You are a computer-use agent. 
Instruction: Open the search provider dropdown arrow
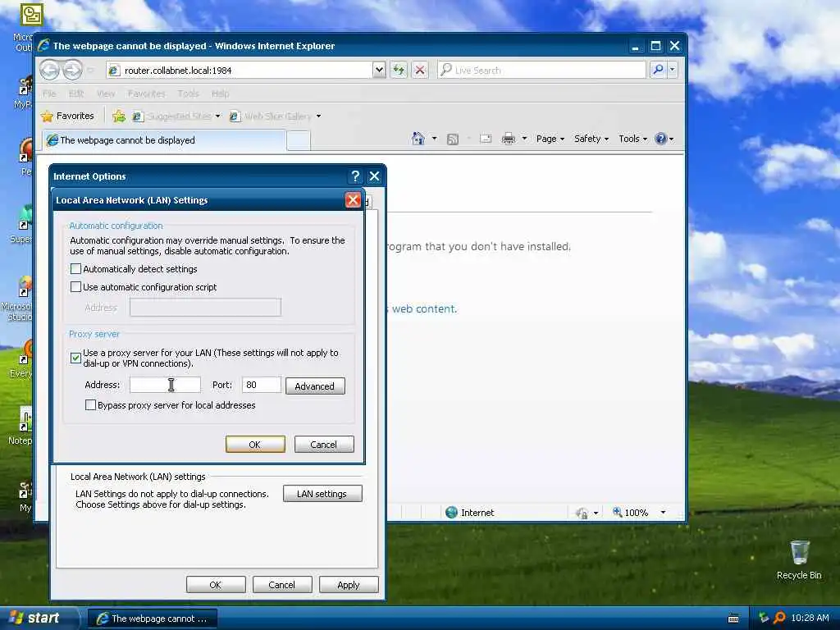point(673,70)
